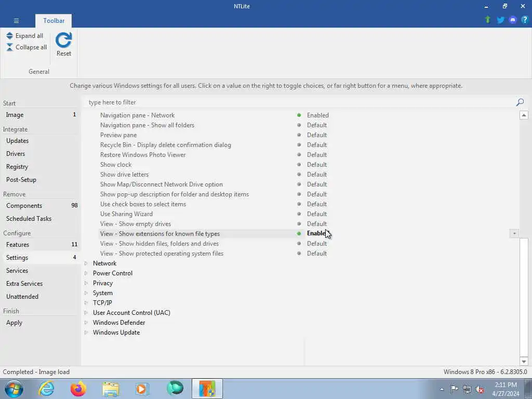Screen dimensions: 532x399
Task: Toggle Restore Windows Photo Viewer value
Action: pyautogui.click(x=317, y=155)
